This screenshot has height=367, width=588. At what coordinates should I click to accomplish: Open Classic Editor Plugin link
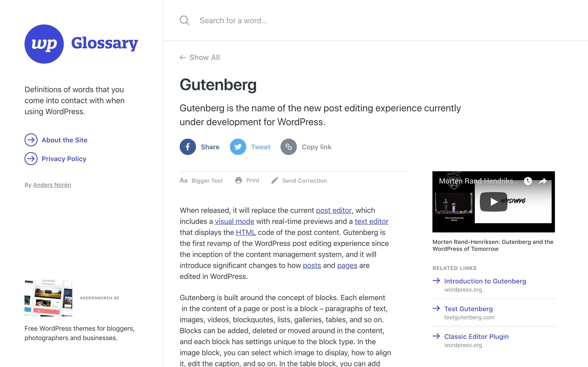click(x=476, y=336)
